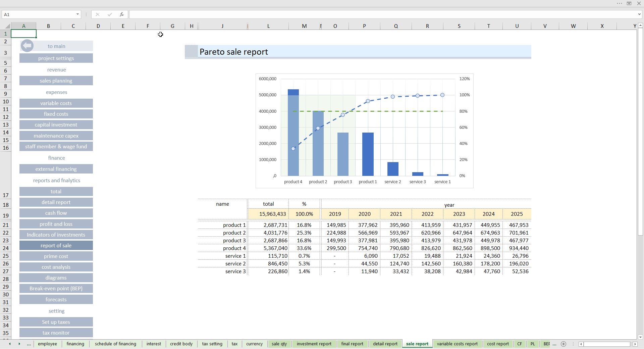Click the insert function fx icon
Screen dimensions: 644x349
click(122, 14)
